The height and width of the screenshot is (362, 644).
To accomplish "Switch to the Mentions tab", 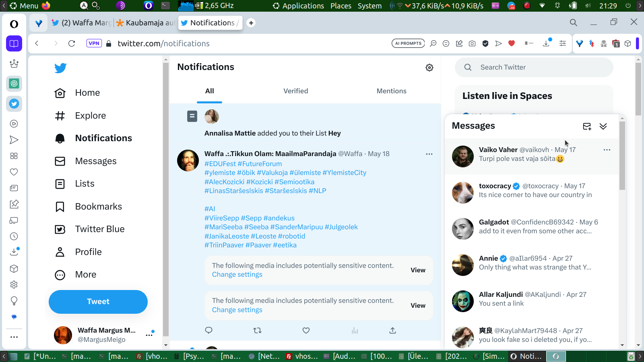I will [392, 91].
